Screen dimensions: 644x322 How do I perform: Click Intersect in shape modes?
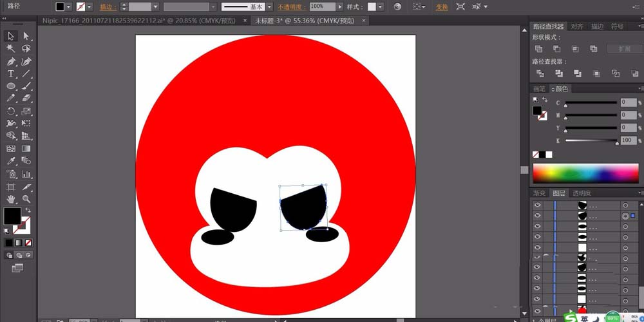pos(575,49)
